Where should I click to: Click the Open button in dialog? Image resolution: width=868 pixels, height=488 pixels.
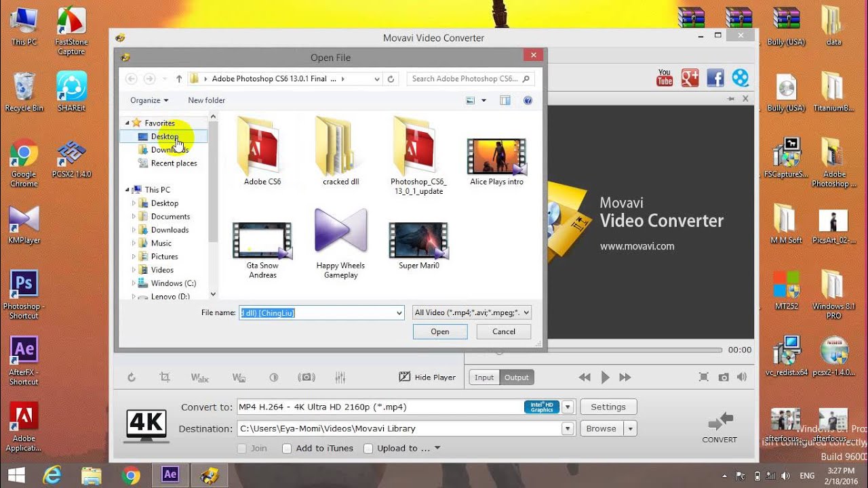coord(440,331)
